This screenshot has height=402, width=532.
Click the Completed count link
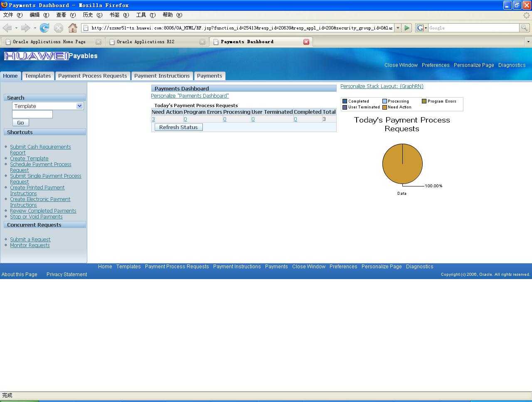[x=296, y=119]
